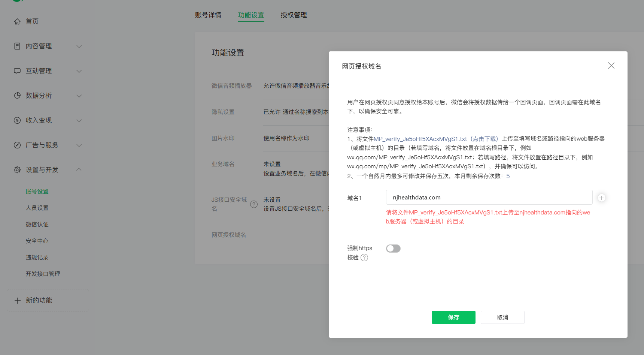Click the 隐私设置 setting label
Screen dimensions: 644x355
pos(223,112)
